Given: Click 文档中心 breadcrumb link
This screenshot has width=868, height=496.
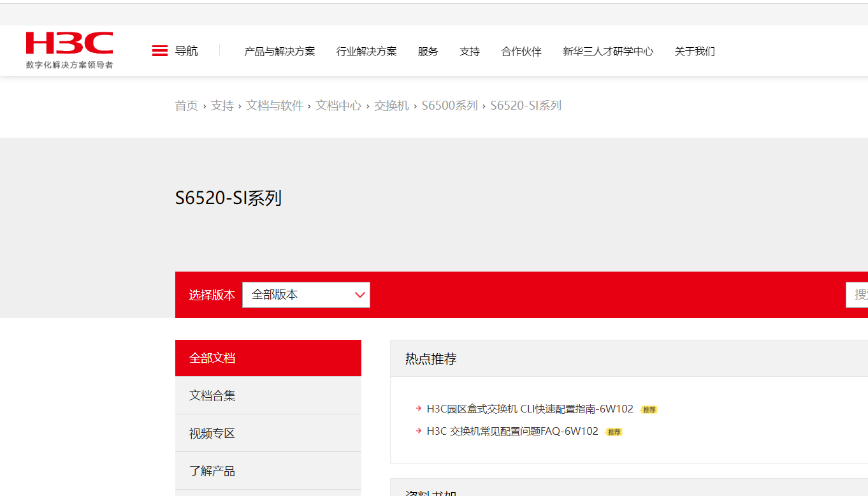Looking at the screenshot, I should [x=338, y=106].
